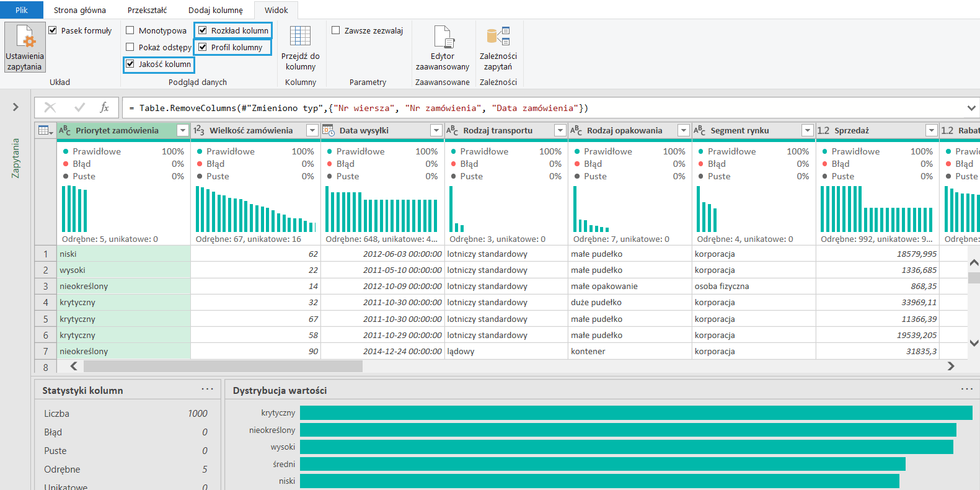The height and width of the screenshot is (490, 980).
Task: Enable the Monotypowa checkbox
Action: pyautogui.click(x=130, y=30)
